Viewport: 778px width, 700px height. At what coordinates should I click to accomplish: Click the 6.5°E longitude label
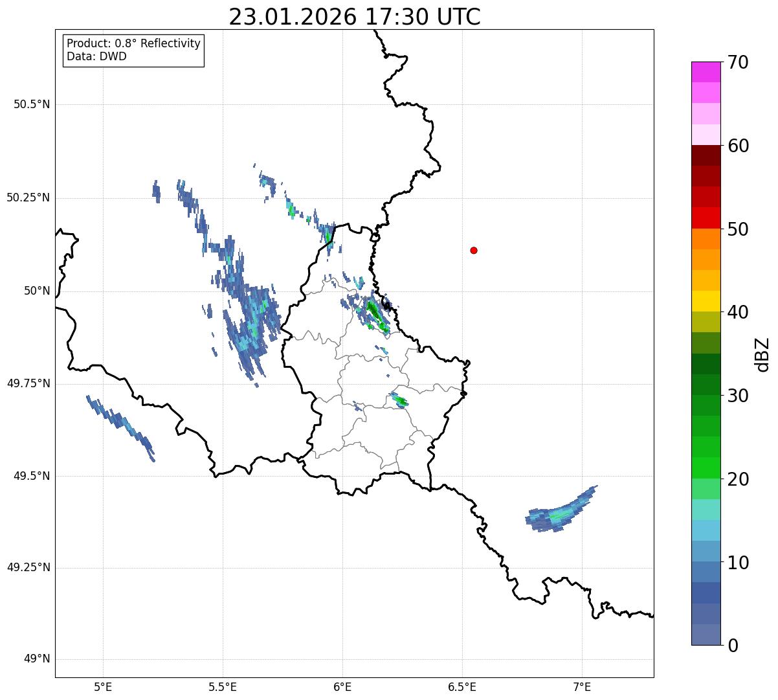click(462, 688)
